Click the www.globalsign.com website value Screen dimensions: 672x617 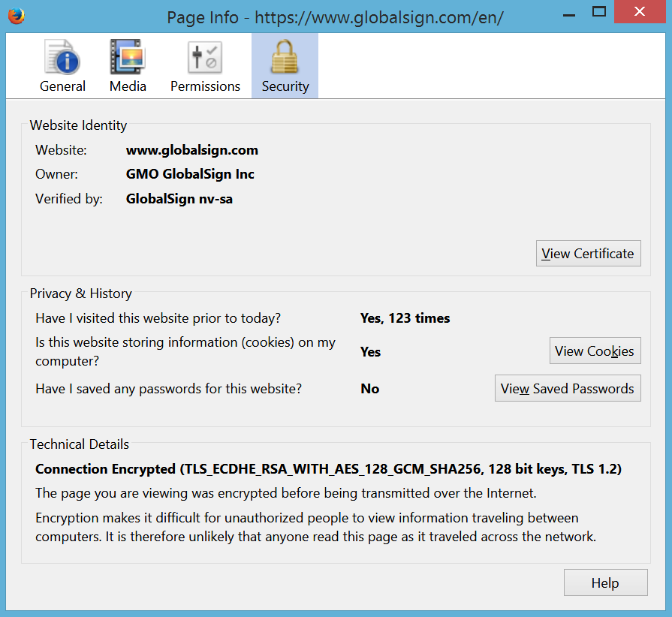(191, 150)
